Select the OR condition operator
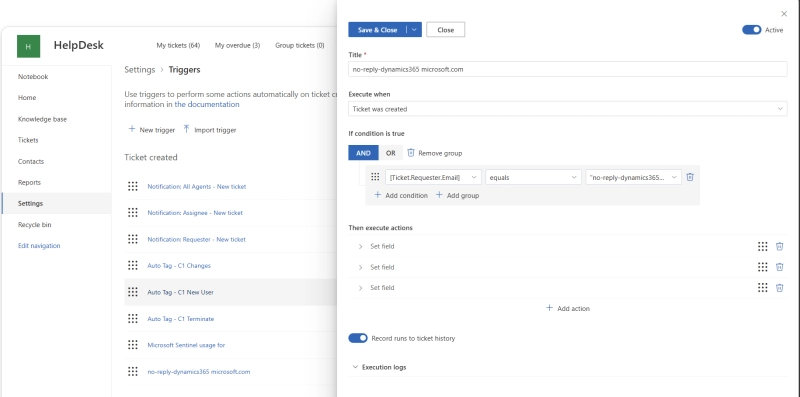800x397 pixels. click(390, 153)
